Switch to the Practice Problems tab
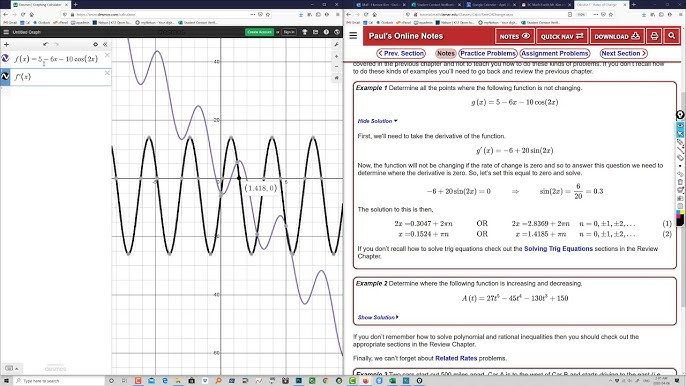The image size is (686, 386). point(488,53)
